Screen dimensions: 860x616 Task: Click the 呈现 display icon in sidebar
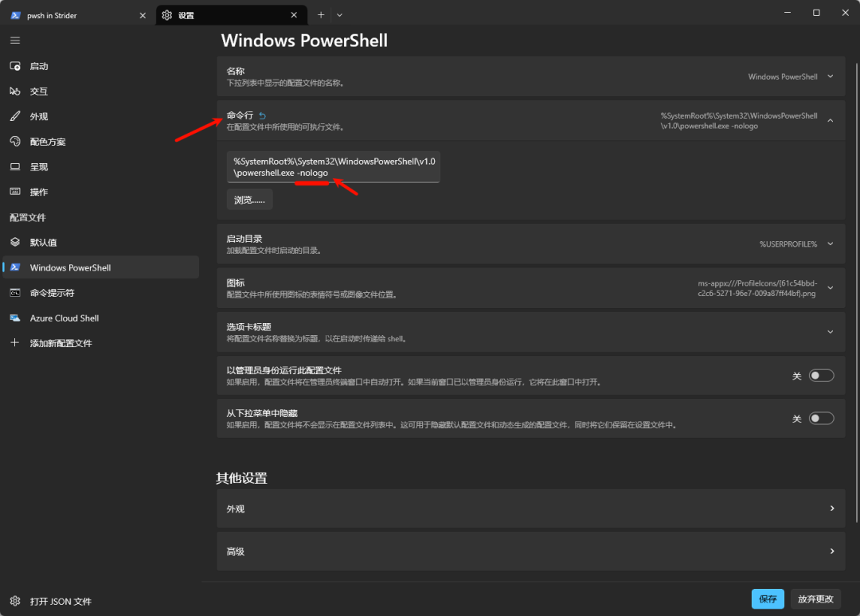pos(15,166)
